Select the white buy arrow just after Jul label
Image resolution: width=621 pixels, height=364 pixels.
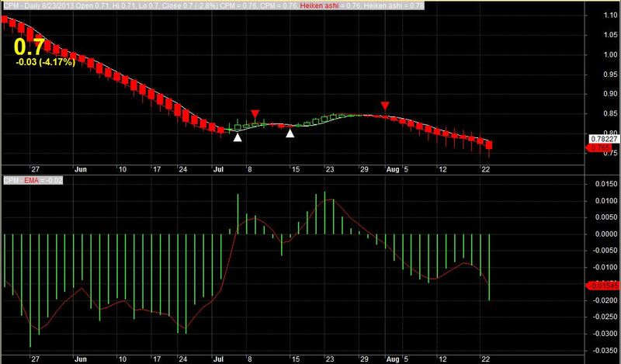pyautogui.click(x=238, y=137)
